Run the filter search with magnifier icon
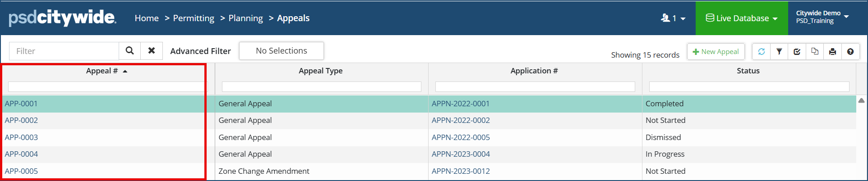The image size is (868, 181). pyautogui.click(x=129, y=51)
